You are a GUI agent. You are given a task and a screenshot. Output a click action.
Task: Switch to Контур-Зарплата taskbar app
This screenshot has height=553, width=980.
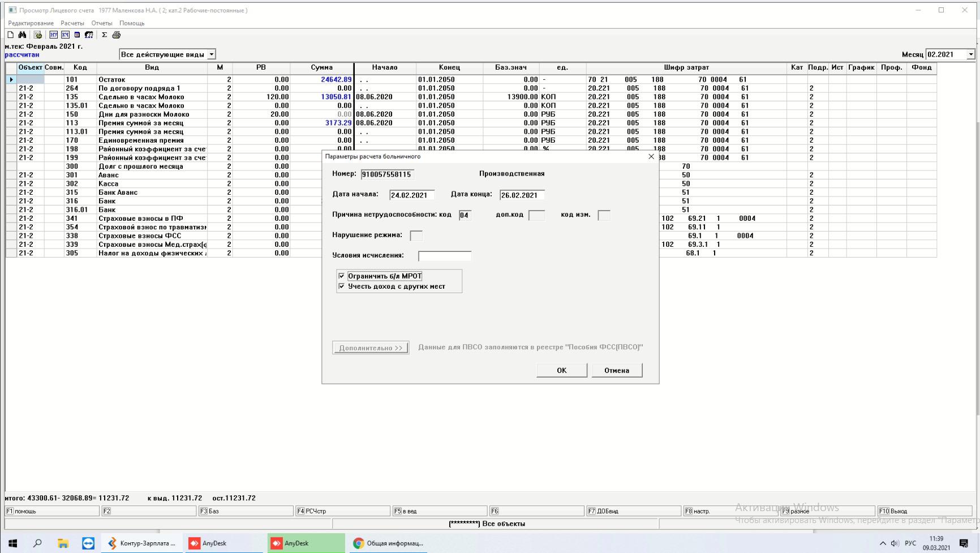tap(142, 543)
